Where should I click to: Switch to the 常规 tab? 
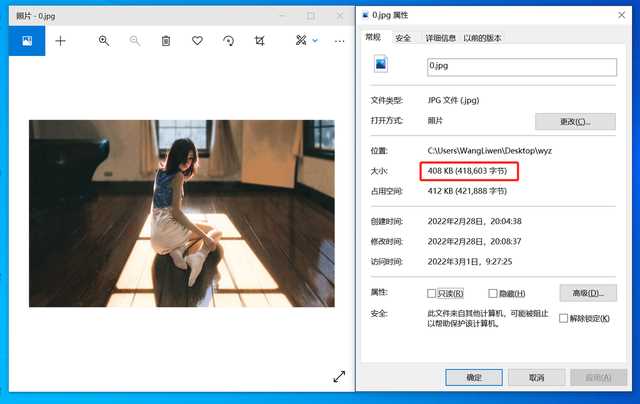tap(373, 37)
